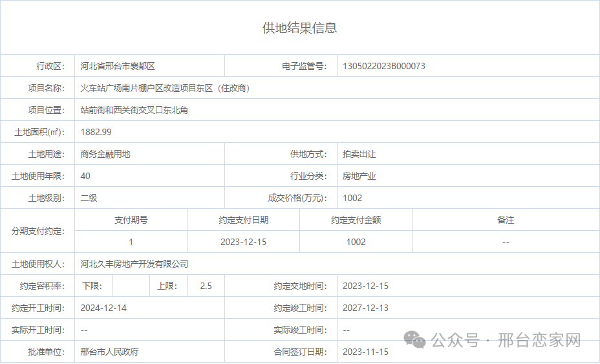Click the land use years value 40
The width and height of the screenshot is (600, 364).
(85, 176)
